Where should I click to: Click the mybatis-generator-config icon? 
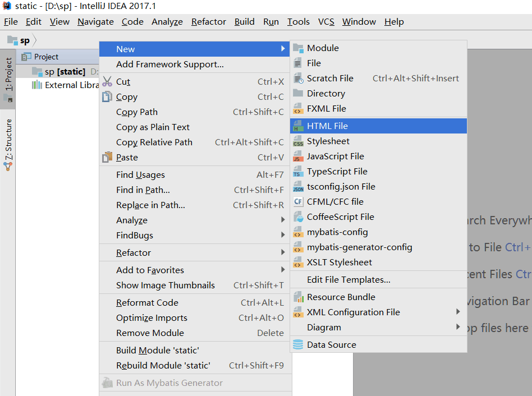pos(298,247)
